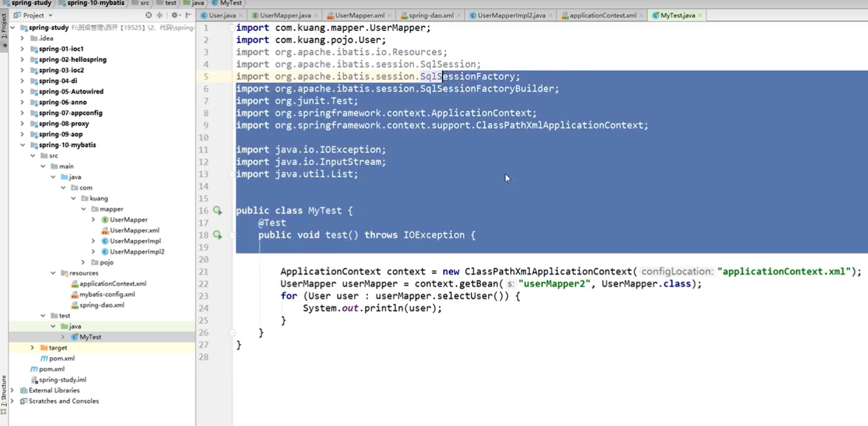Collapse the spring-10-mybatis module
The width and height of the screenshot is (868, 426).
pos(22,145)
